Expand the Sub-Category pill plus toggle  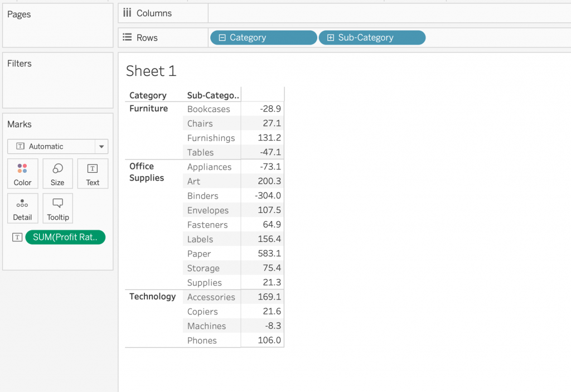(330, 37)
